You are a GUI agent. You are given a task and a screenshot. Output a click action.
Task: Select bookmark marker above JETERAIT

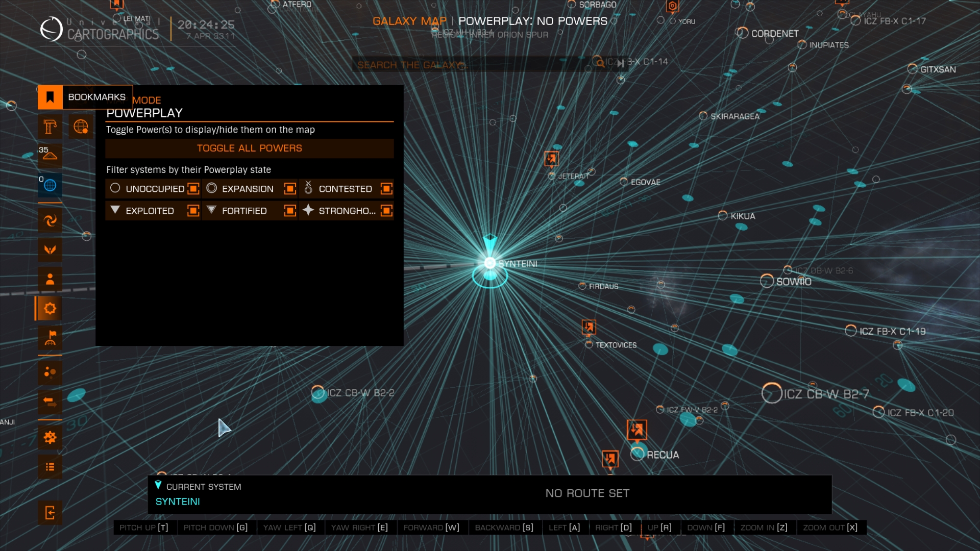pyautogui.click(x=551, y=159)
